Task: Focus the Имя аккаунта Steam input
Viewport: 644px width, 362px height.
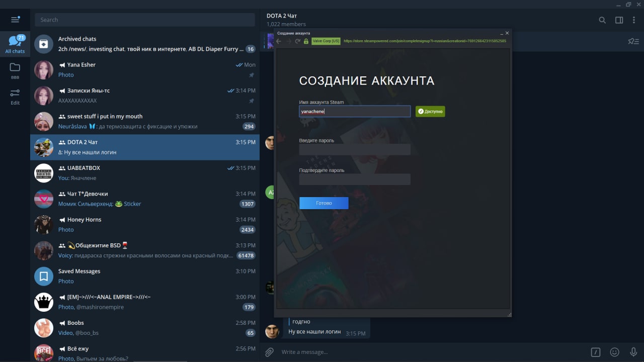Action: (355, 111)
